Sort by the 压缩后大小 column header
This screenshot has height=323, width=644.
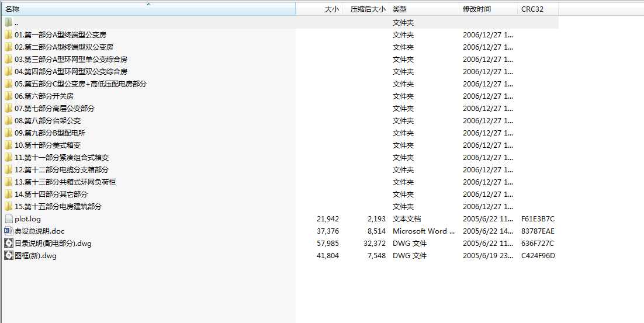[365, 9]
